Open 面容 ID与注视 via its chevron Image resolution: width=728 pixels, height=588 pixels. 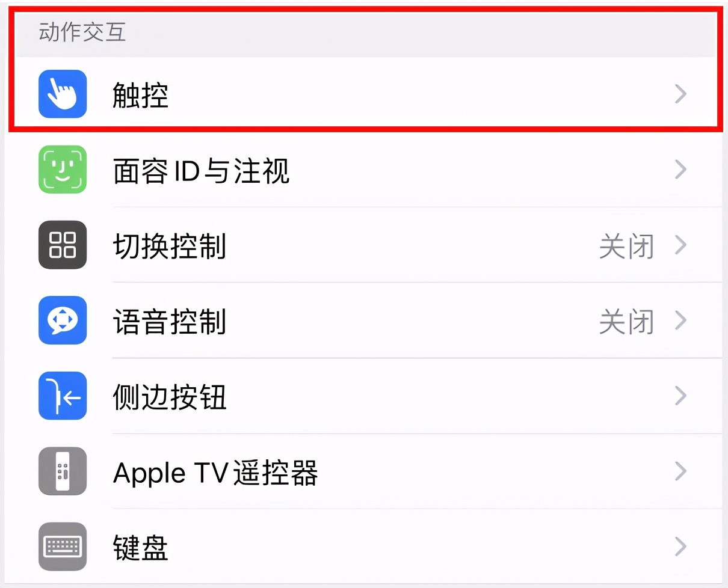click(680, 170)
